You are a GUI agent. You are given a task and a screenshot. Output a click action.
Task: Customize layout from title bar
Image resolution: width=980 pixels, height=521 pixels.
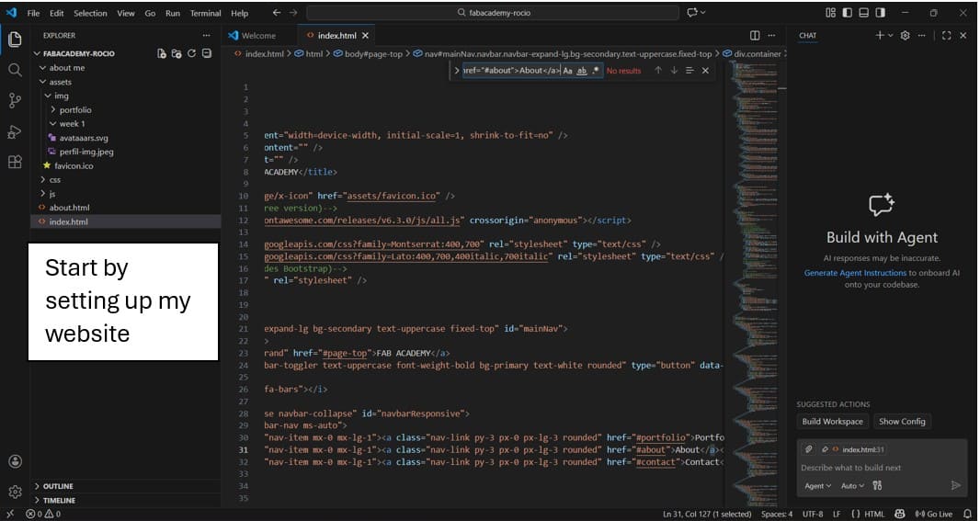(x=831, y=13)
